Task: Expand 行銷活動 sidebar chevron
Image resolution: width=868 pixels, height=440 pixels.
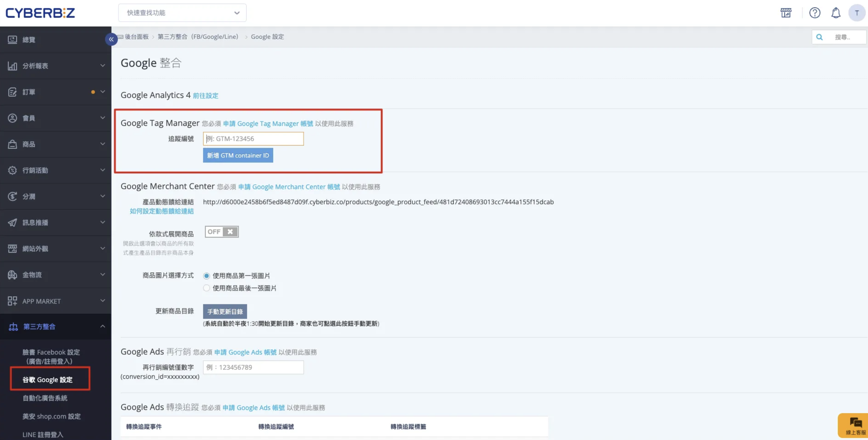Action: 103,170
